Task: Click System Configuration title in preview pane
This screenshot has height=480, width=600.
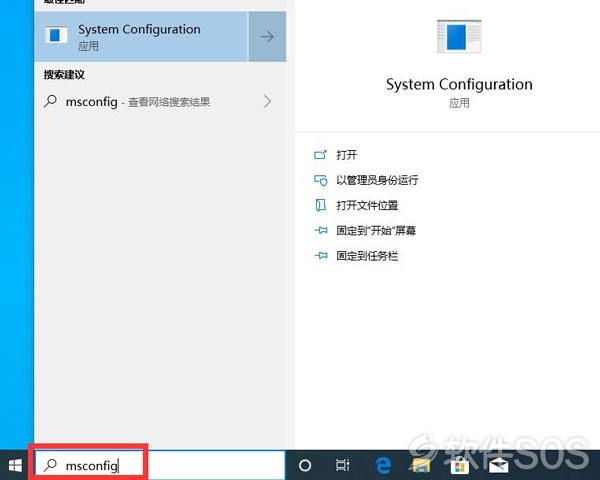Action: (x=459, y=84)
